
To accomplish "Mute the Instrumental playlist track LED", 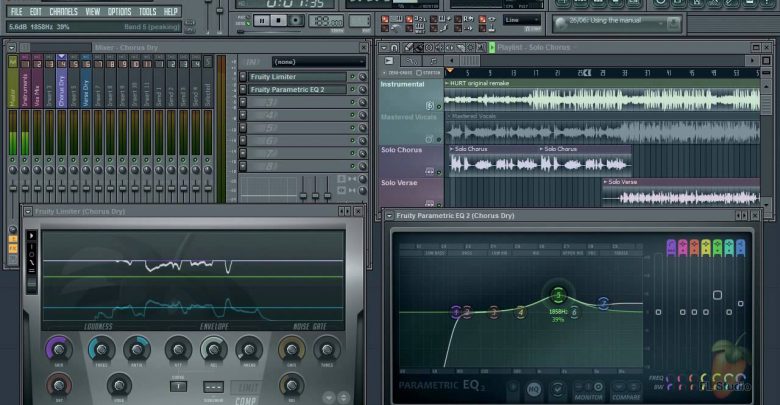I will (439, 106).
